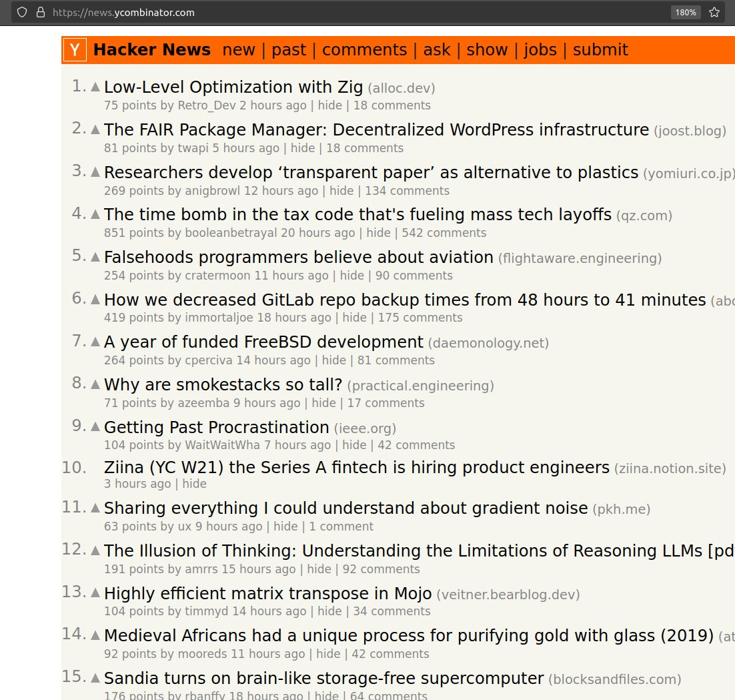This screenshot has height=700, width=735.
Task: Go to the 'past' stories page
Action: pos(289,49)
